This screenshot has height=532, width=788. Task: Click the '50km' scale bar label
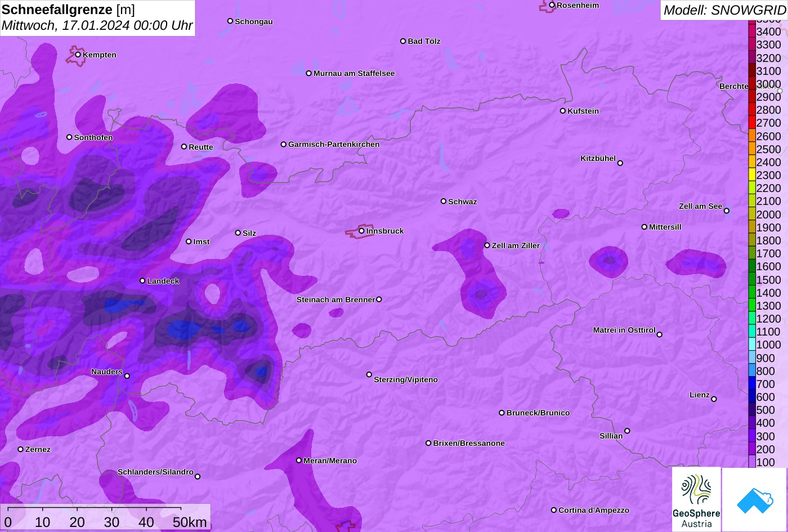pos(190,522)
